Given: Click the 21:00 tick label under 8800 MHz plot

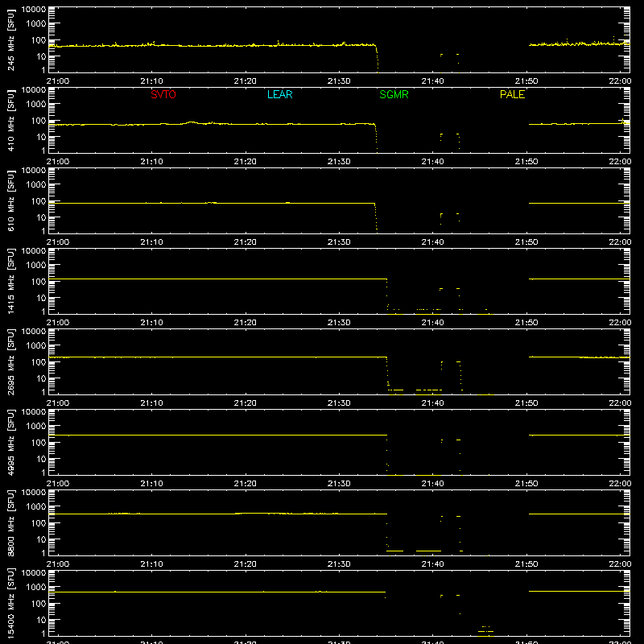Looking at the screenshot, I should [58, 564].
